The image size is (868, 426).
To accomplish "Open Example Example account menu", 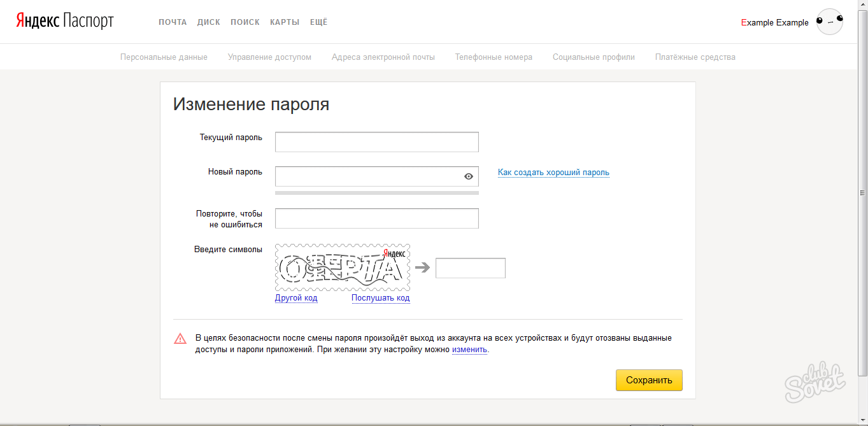I will tap(774, 23).
